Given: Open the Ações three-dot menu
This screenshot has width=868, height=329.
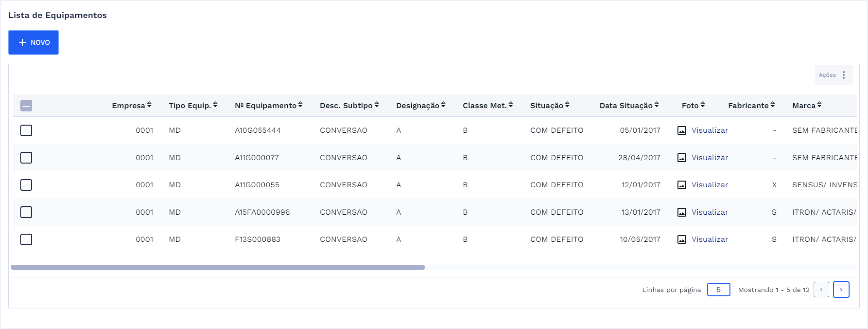Looking at the screenshot, I should [843, 75].
